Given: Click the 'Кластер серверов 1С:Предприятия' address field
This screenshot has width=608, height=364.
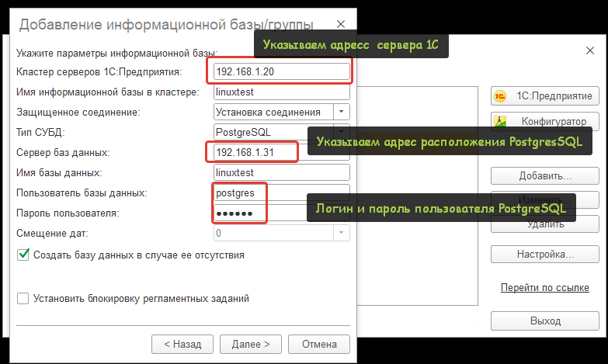Looking at the screenshot, I should (280, 72).
